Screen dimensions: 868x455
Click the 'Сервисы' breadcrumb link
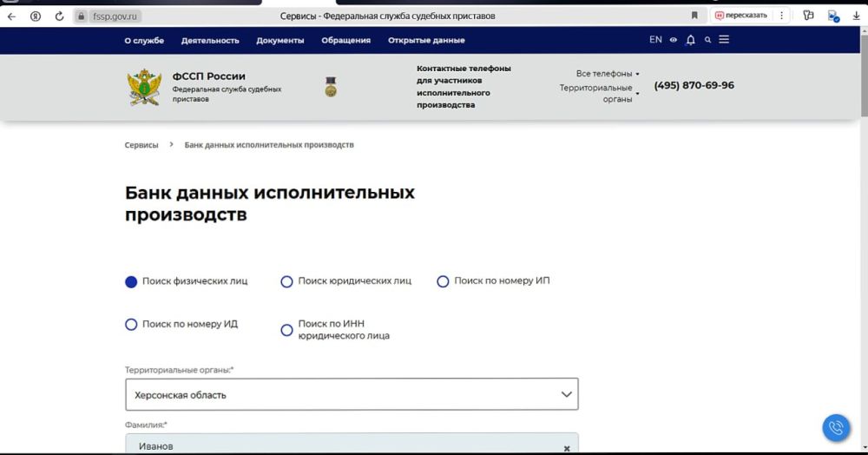coord(141,145)
